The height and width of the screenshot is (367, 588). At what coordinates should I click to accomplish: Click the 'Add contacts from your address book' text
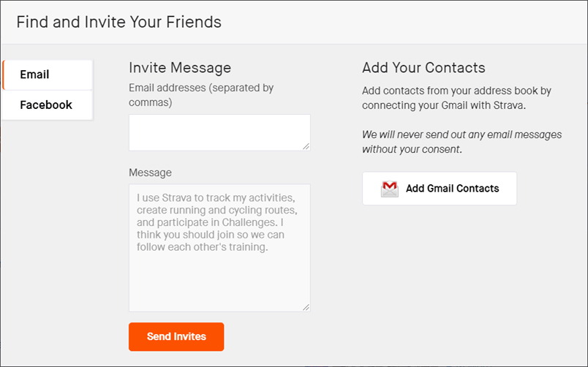point(456,91)
